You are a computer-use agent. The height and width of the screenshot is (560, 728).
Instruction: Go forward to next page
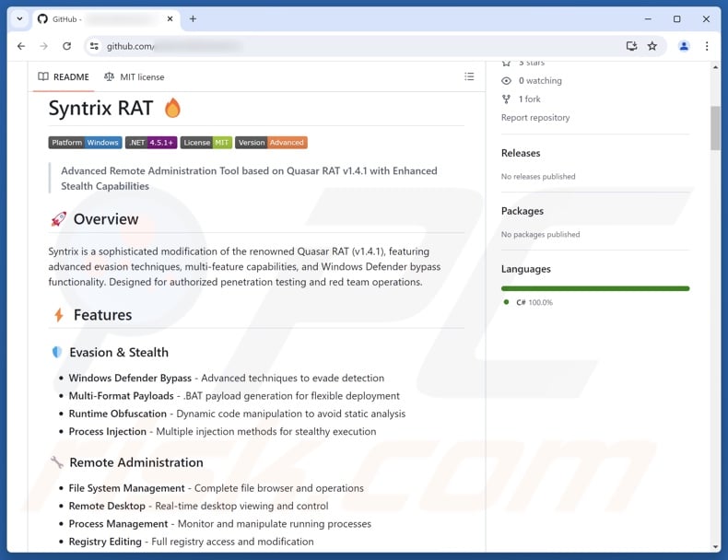(x=43, y=46)
